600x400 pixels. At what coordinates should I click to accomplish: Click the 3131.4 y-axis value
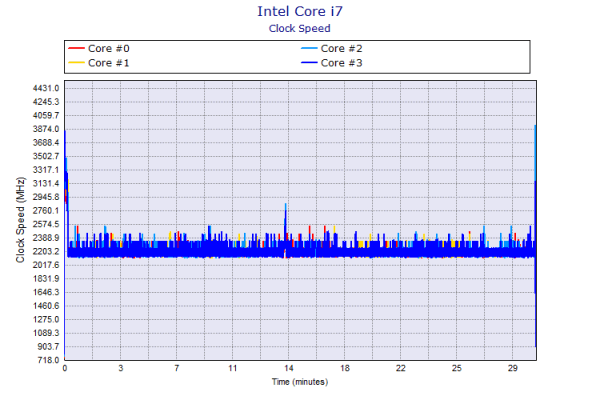(46, 183)
